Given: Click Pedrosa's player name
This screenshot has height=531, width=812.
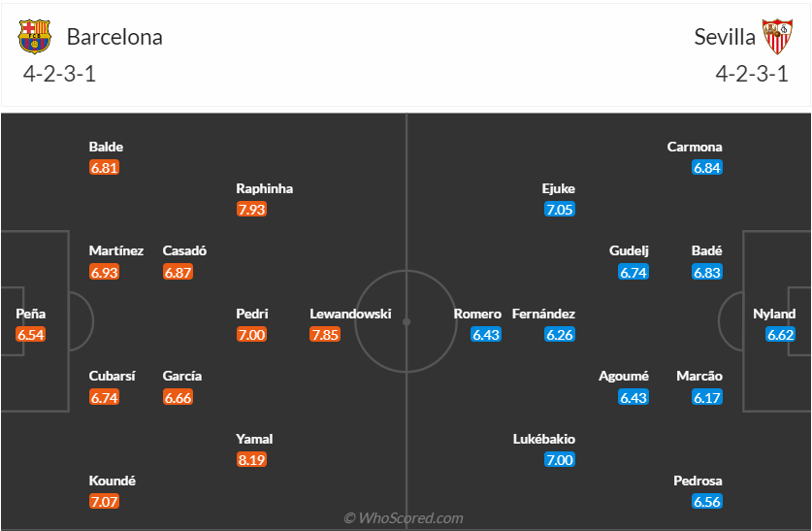Looking at the screenshot, I should click(698, 481).
